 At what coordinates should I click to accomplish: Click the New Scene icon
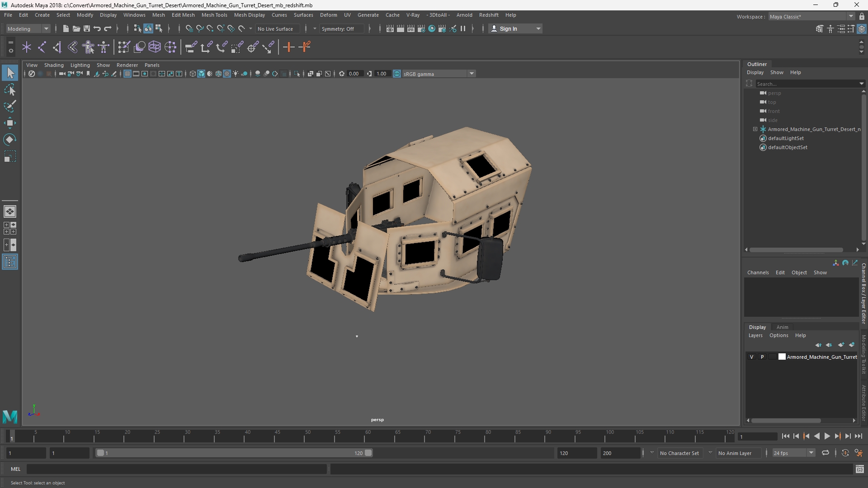pos(66,28)
